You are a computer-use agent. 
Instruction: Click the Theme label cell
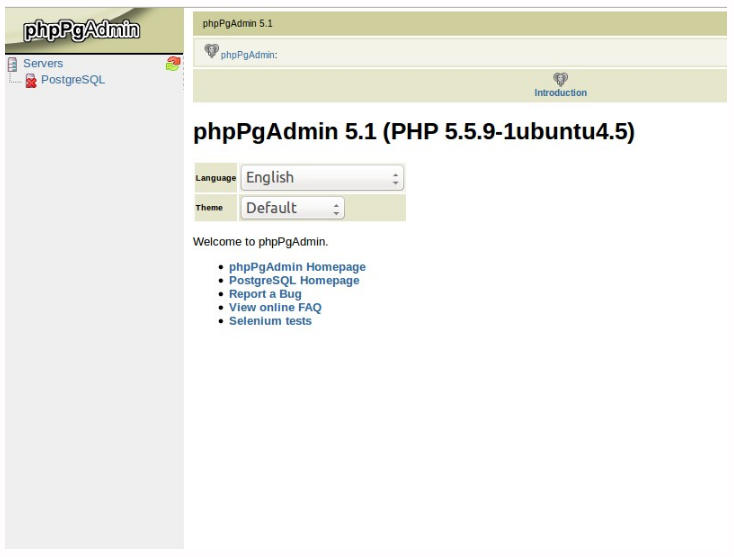pos(216,208)
